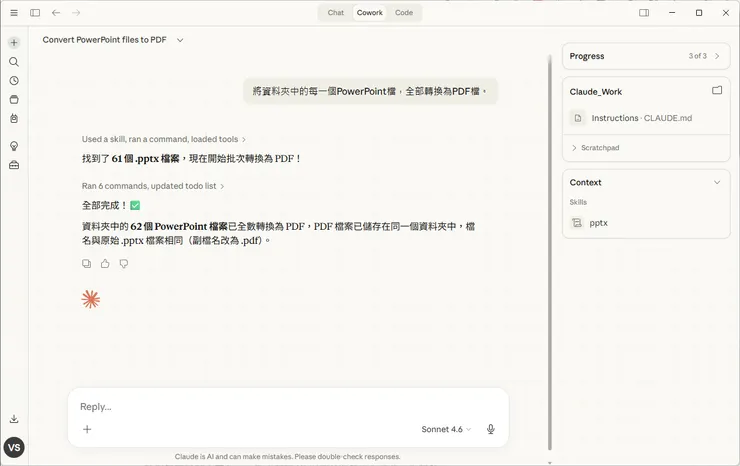
Task: Click the Convert PowerPoint files to PDF title
Action: pyautogui.click(x=104, y=40)
